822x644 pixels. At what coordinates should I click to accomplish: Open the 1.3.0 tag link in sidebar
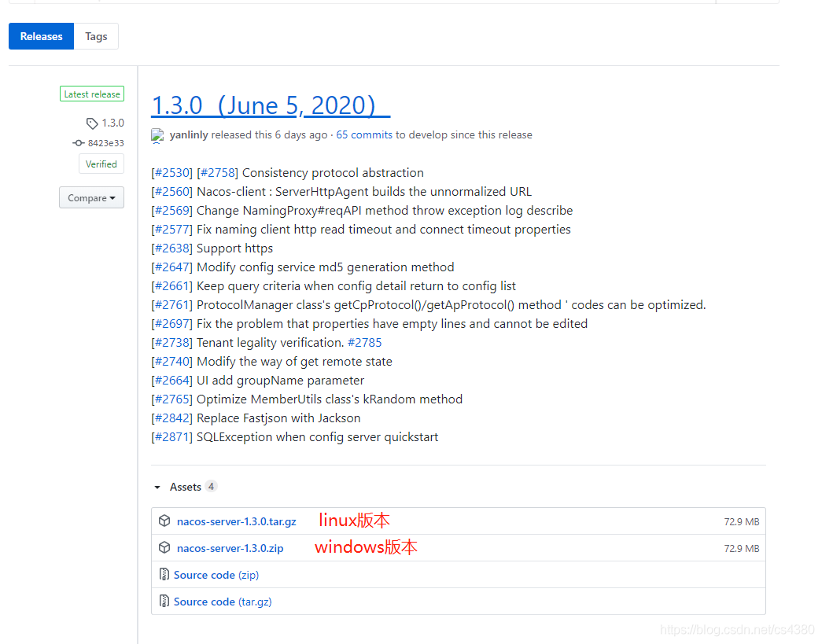112,123
